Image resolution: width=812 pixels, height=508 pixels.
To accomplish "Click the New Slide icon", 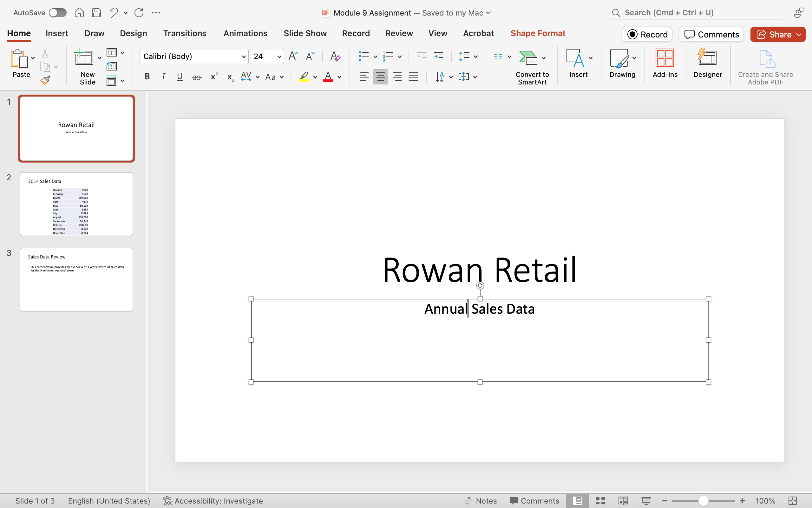I will tap(84, 57).
